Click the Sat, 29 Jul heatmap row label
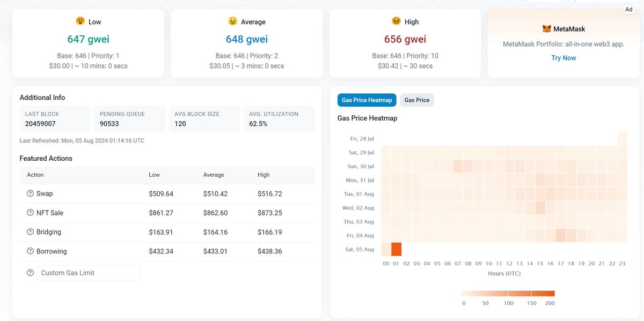 362,153
